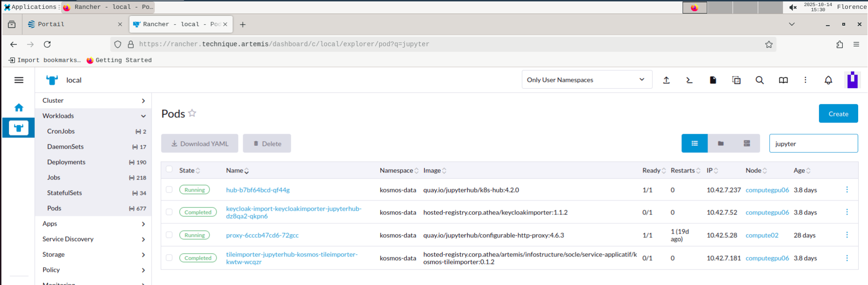Open the resource search magnifier icon
Screen dimensions: 868x285
(759, 80)
